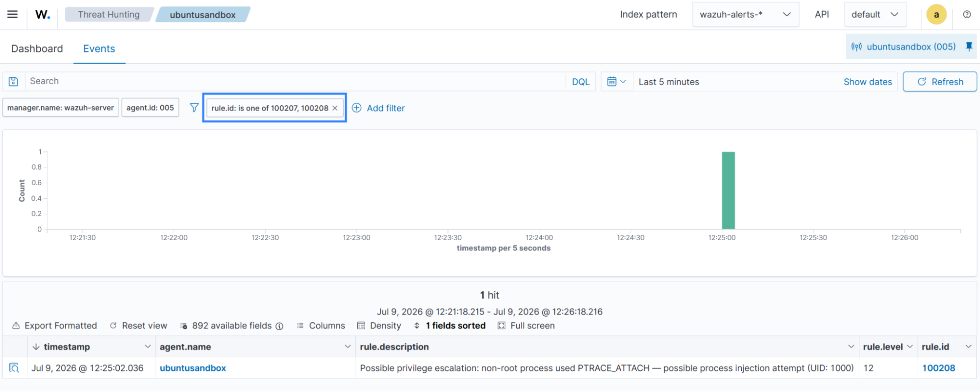Click Export Formatted

coord(54,325)
